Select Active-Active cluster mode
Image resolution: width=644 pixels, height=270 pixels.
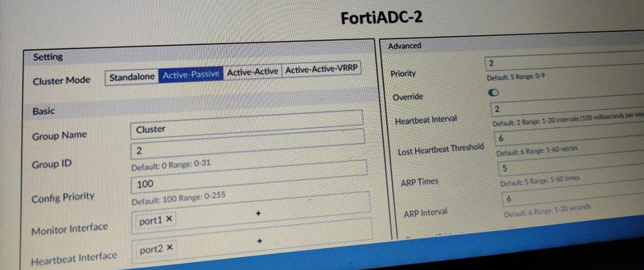click(253, 72)
